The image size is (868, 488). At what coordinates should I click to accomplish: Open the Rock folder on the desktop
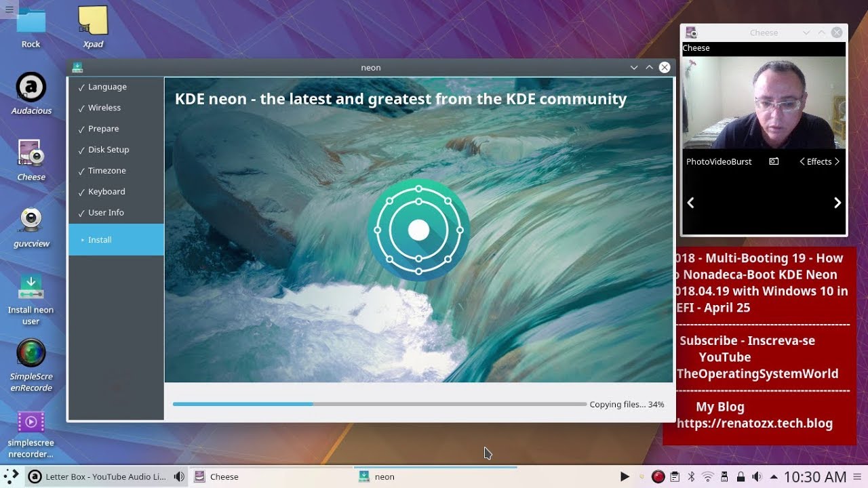pyautogui.click(x=31, y=27)
